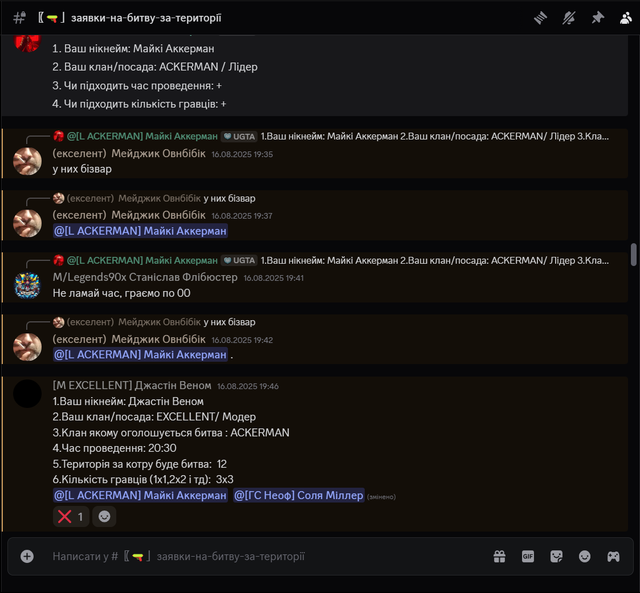Click small avatar in reply preview above 19:42

[58, 322]
